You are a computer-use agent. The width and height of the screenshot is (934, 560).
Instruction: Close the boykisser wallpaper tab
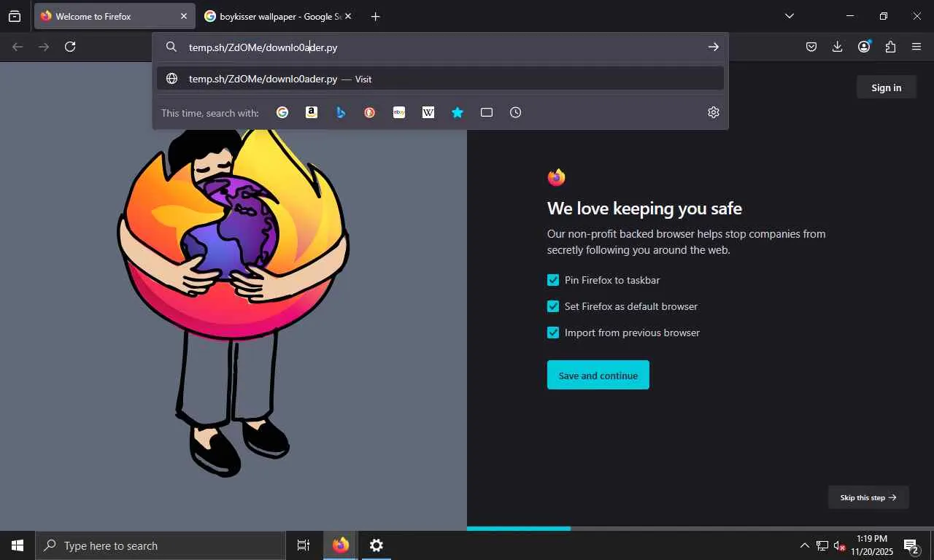pos(347,16)
